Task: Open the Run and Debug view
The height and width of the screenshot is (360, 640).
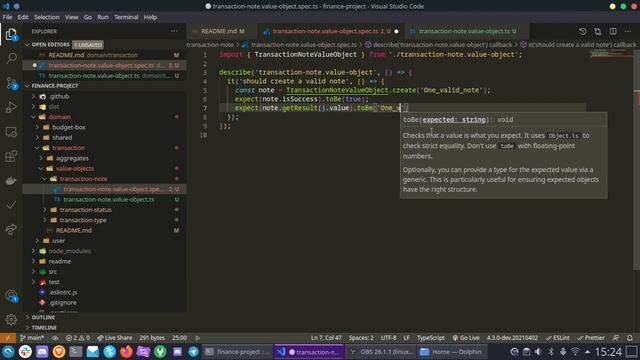Action: pyautogui.click(x=11, y=107)
